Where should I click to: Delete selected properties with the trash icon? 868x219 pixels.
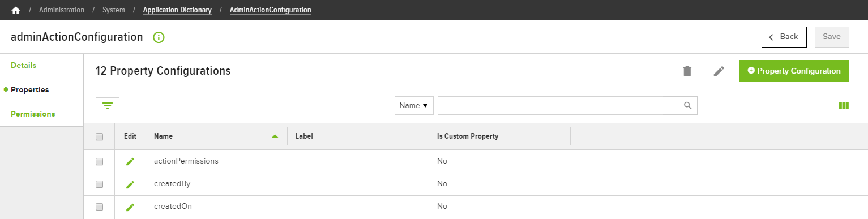click(x=687, y=71)
